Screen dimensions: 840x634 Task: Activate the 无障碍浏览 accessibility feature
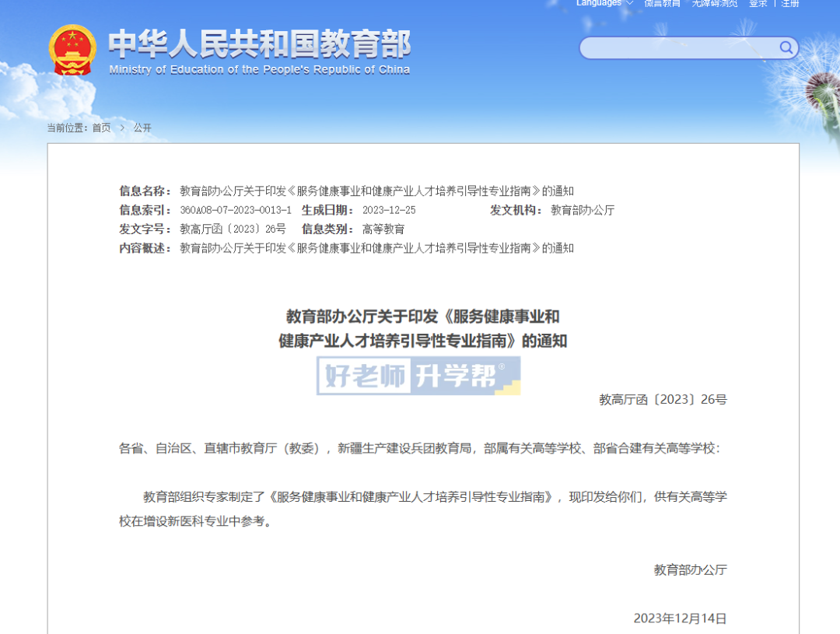click(714, 4)
